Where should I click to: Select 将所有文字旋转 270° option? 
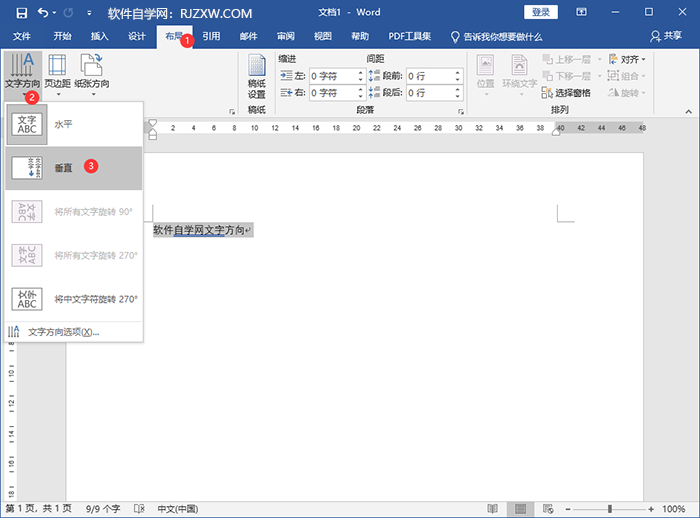point(74,255)
